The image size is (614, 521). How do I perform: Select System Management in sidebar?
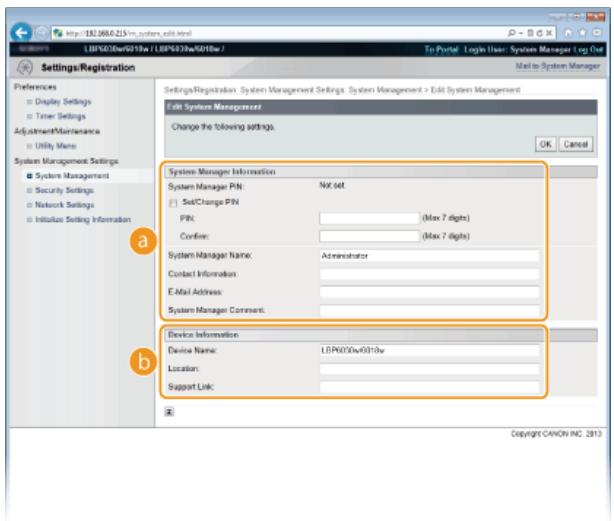[72, 176]
